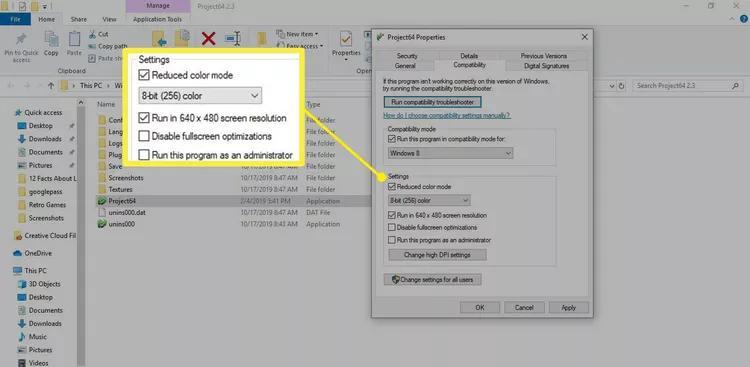This screenshot has width=750, height=367.
Task: Open the Videos icon in sidebar
Action: pyautogui.click(x=22, y=363)
